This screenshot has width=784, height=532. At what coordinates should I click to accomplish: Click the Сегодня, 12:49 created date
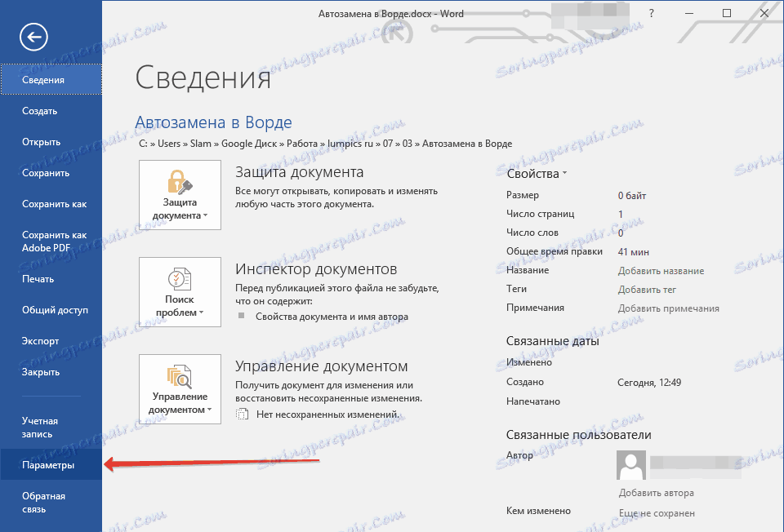tap(649, 383)
